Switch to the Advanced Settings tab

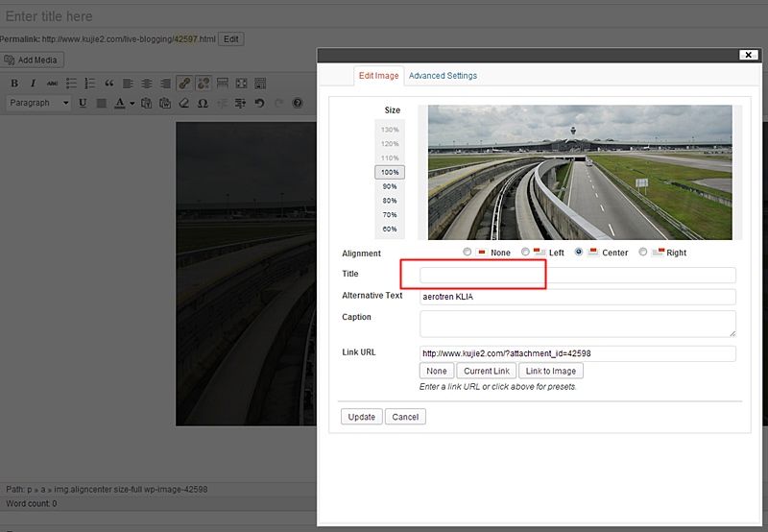[x=443, y=76]
